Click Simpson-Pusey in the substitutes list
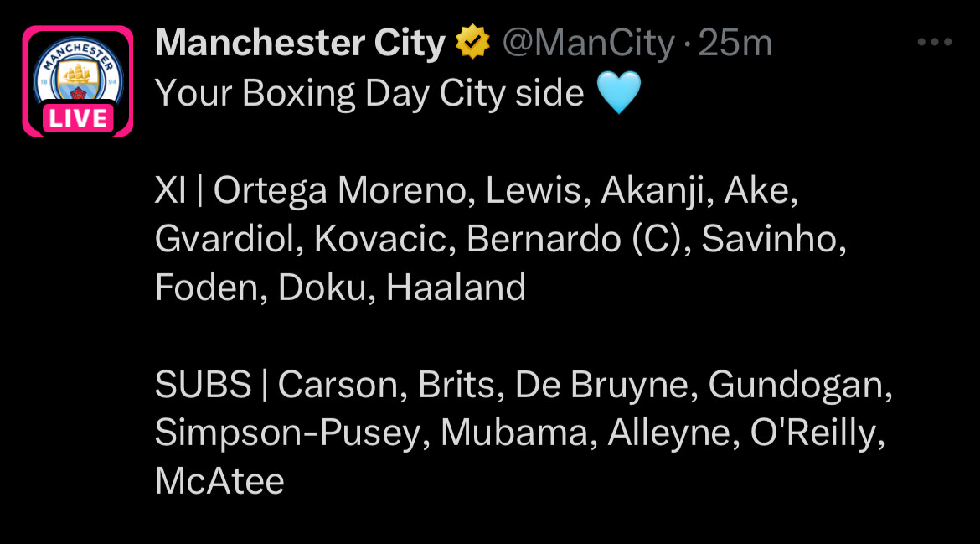Image resolution: width=980 pixels, height=544 pixels. (x=288, y=433)
